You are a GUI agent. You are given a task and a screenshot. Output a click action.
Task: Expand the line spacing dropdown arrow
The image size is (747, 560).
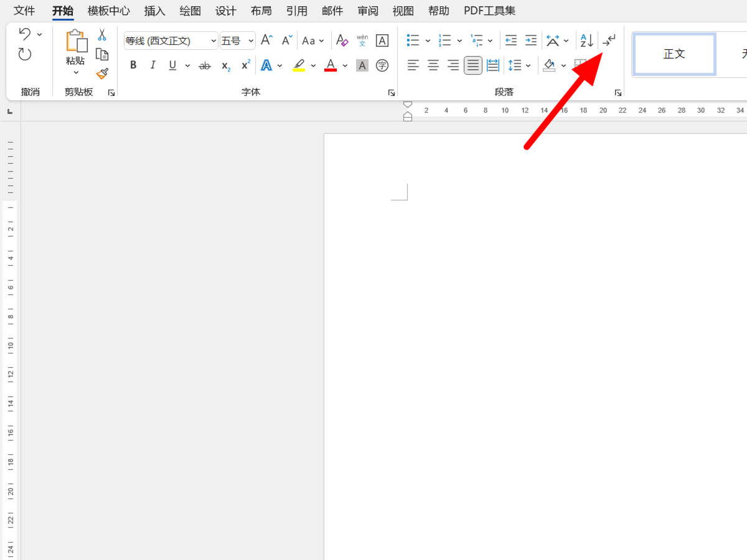(x=528, y=65)
